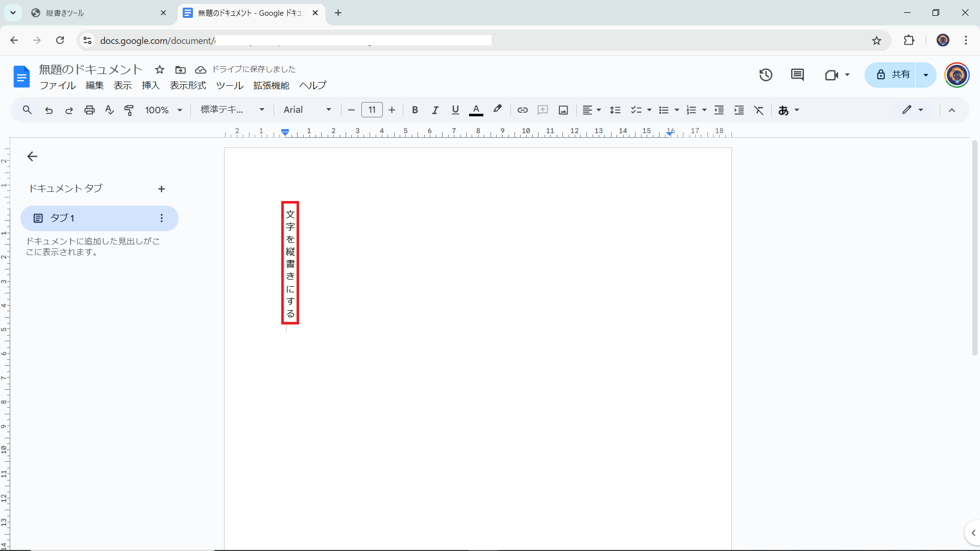Viewport: 980px width, 551px height.
Task: Click the document title 無題のドキュメント
Action: pyautogui.click(x=91, y=69)
